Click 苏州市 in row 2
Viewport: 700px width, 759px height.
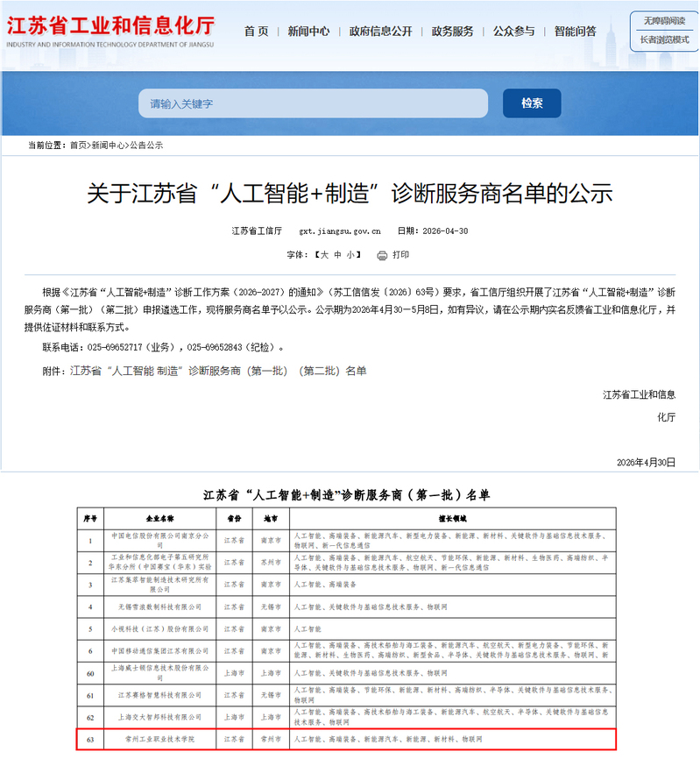click(271, 563)
